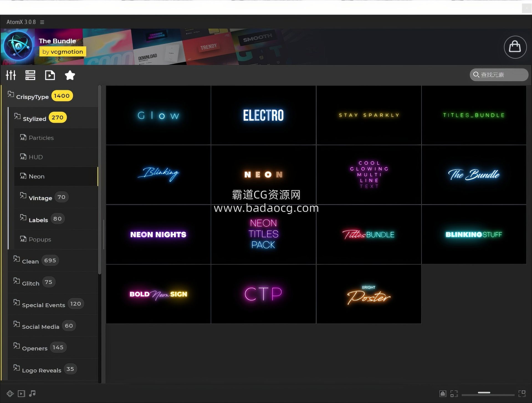Collapse the Stylized folder
Image resolution: width=532 pixels, height=403 pixels.
(x=53, y=118)
